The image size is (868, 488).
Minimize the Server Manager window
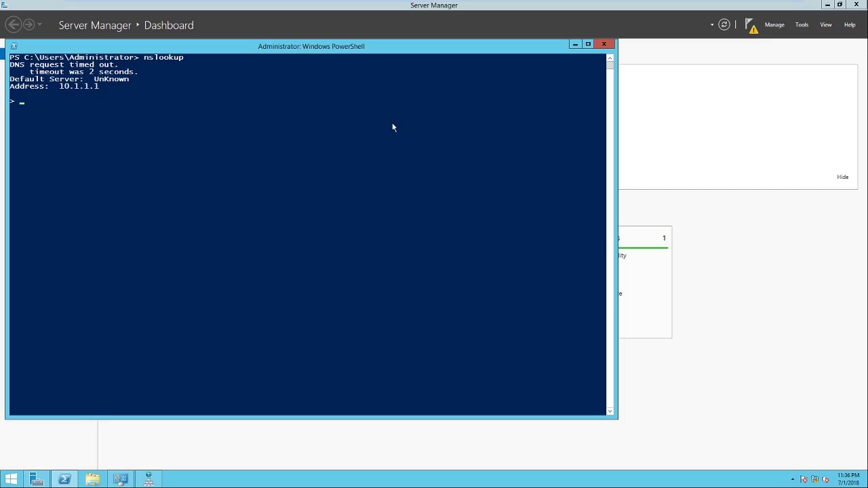point(827,5)
